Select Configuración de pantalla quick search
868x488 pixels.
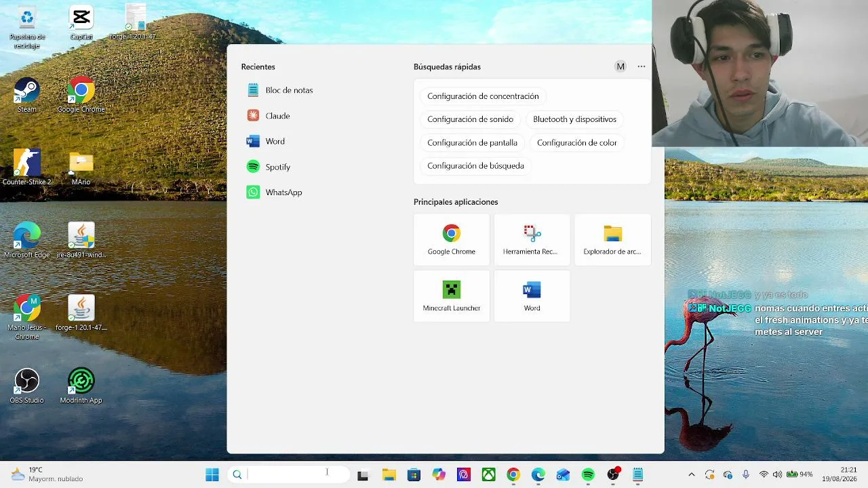coord(472,143)
